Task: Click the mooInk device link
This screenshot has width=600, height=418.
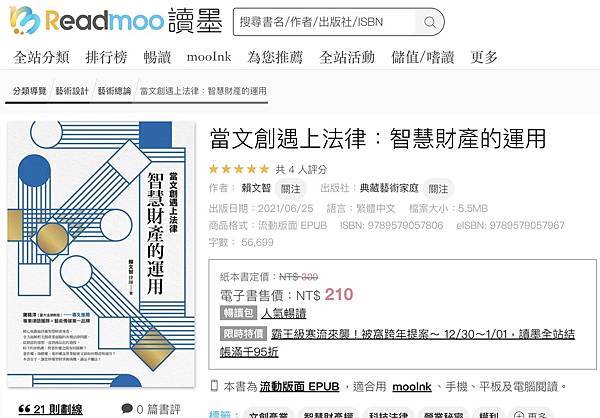Action: (x=412, y=387)
